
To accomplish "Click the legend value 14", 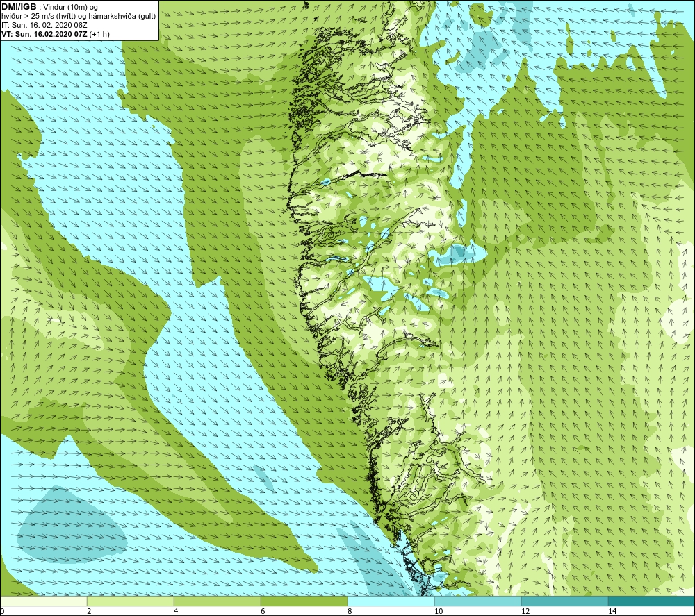I will click(612, 611).
